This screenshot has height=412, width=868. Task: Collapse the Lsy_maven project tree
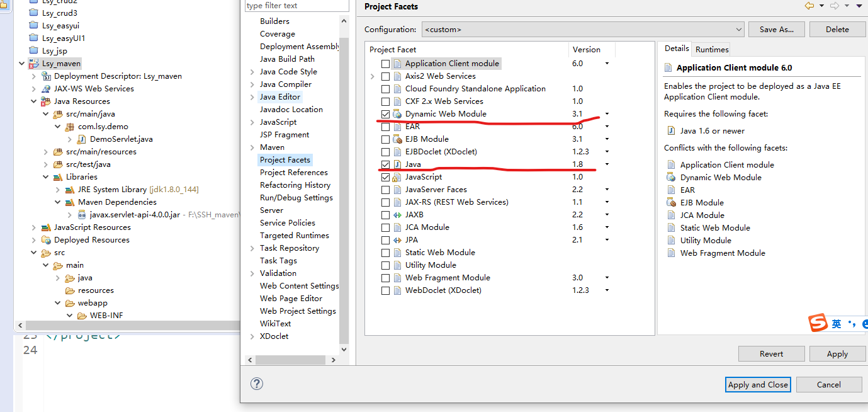tap(22, 64)
